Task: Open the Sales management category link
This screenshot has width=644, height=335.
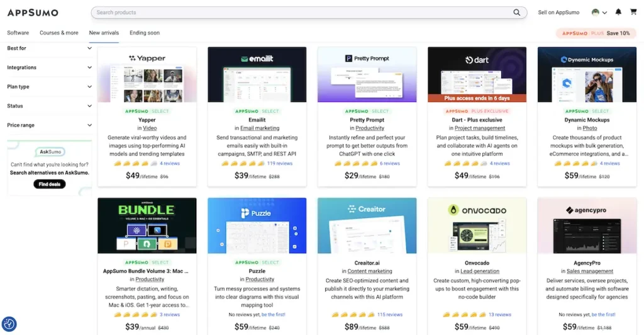Action: point(590,271)
